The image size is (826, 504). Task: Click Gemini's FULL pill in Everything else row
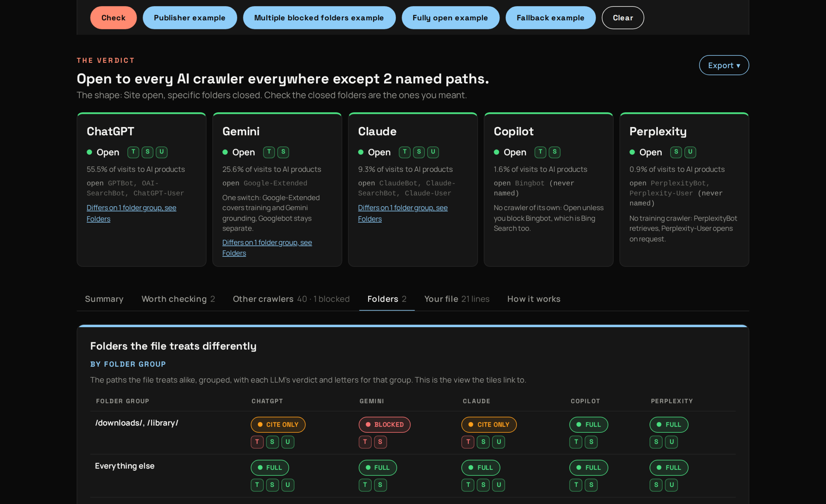coord(378,468)
